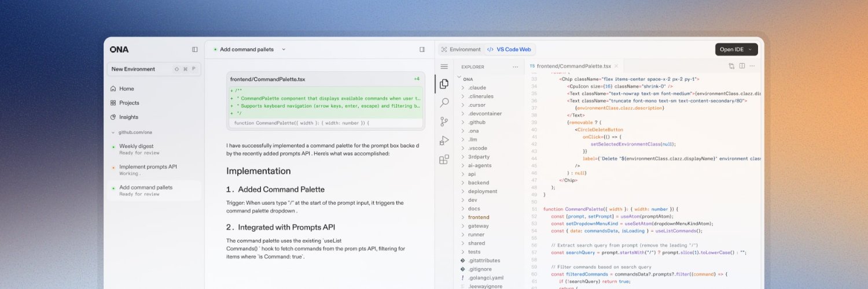
Task: Toggle the ONA left sidebar panel
Action: click(x=194, y=50)
